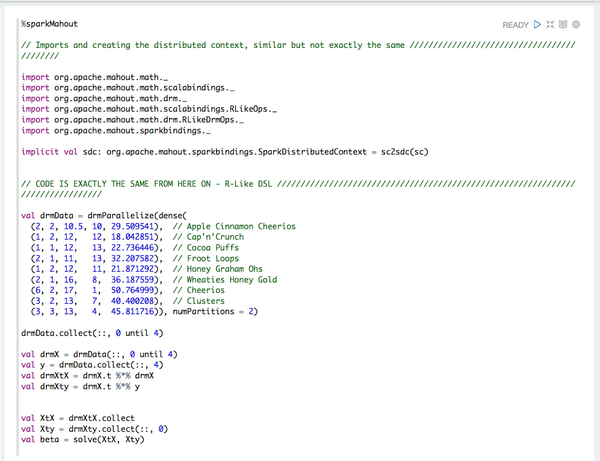Click the 'drmData.collect(::, 0 until 4)' line
Image resolution: width=600 pixels, height=461 pixels.
coord(92,333)
